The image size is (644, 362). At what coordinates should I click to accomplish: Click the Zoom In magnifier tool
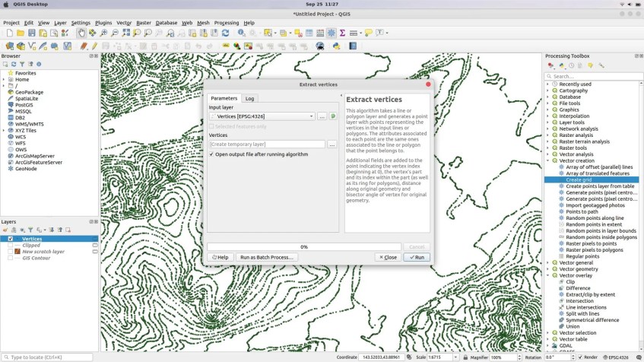coord(103,33)
